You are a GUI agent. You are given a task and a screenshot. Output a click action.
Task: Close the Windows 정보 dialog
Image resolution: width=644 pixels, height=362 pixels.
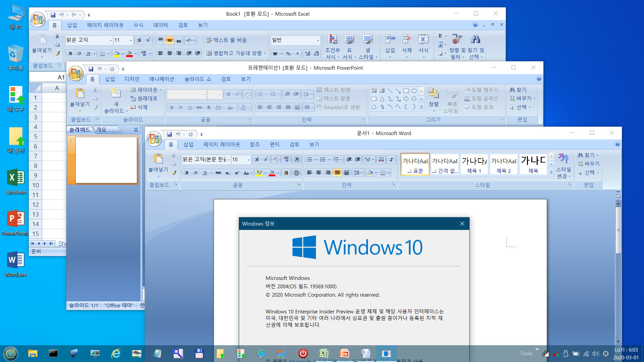[462, 224]
